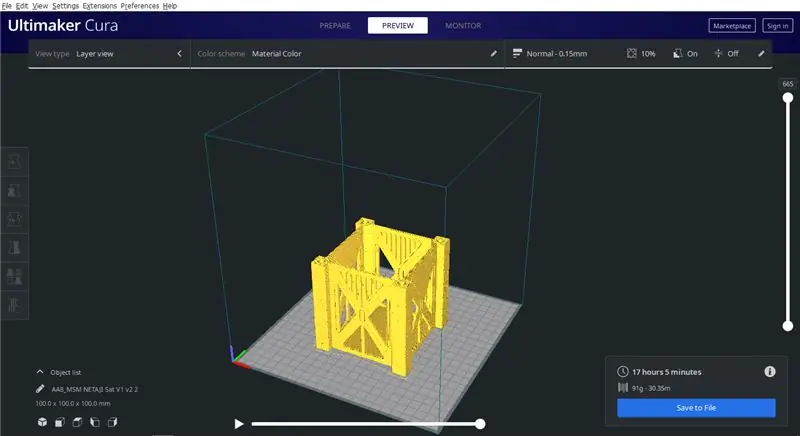Click pencil icon next to Material Color

[x=493, y=54]
